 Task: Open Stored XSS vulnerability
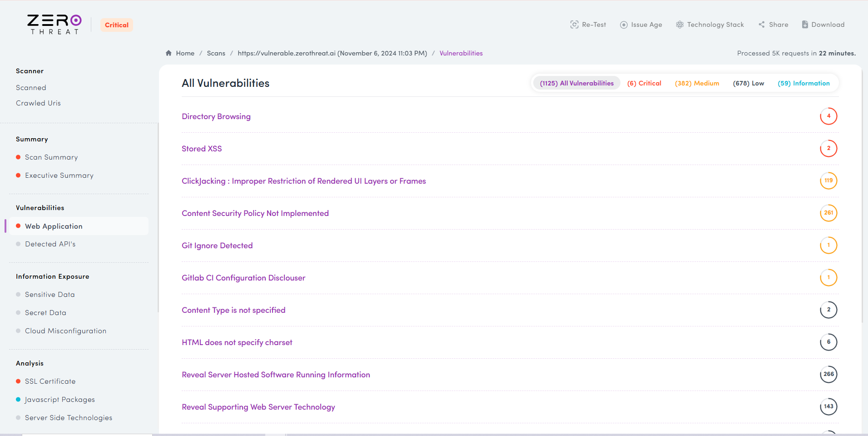point(202,149)
